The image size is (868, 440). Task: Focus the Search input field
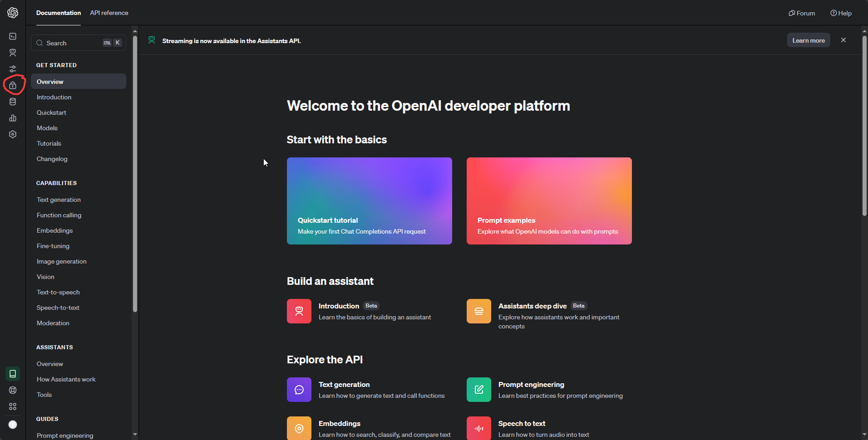(x=79, y=43)
